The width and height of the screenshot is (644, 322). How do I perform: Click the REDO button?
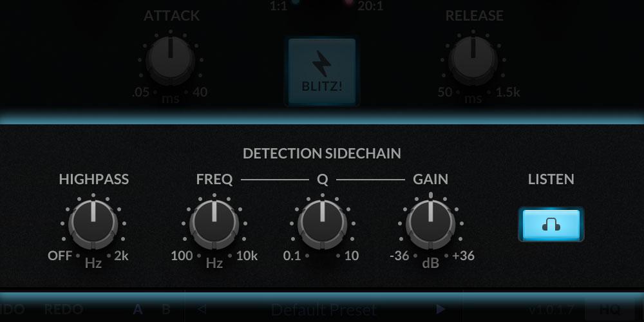coord(64,309)
